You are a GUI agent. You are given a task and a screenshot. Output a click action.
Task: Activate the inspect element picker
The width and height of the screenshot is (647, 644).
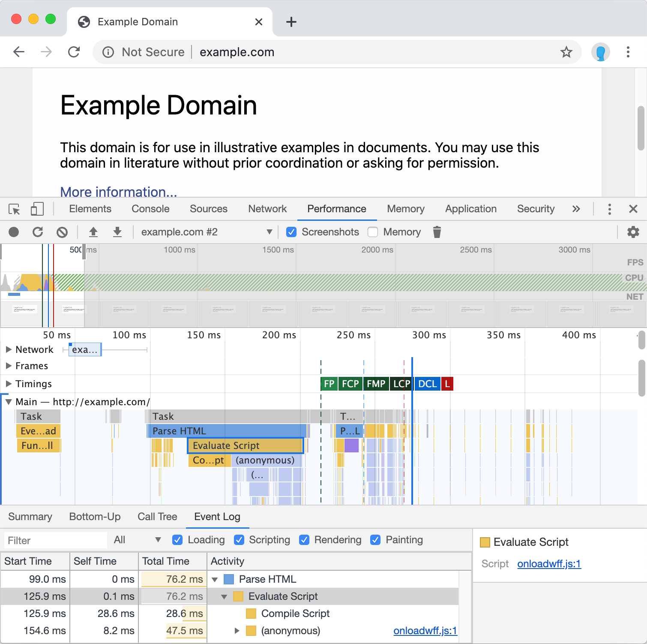point(14,209)
